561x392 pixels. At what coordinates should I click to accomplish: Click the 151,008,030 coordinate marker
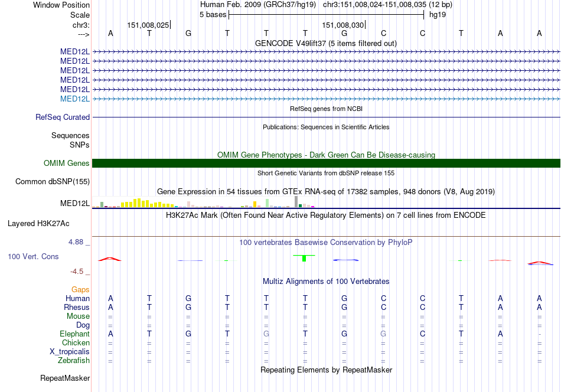pos(343,25)
